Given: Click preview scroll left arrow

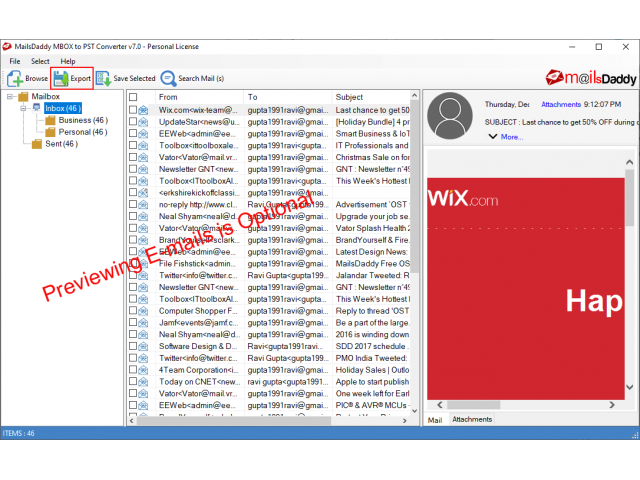Looking at the screenshot, I should click(440, 405).
